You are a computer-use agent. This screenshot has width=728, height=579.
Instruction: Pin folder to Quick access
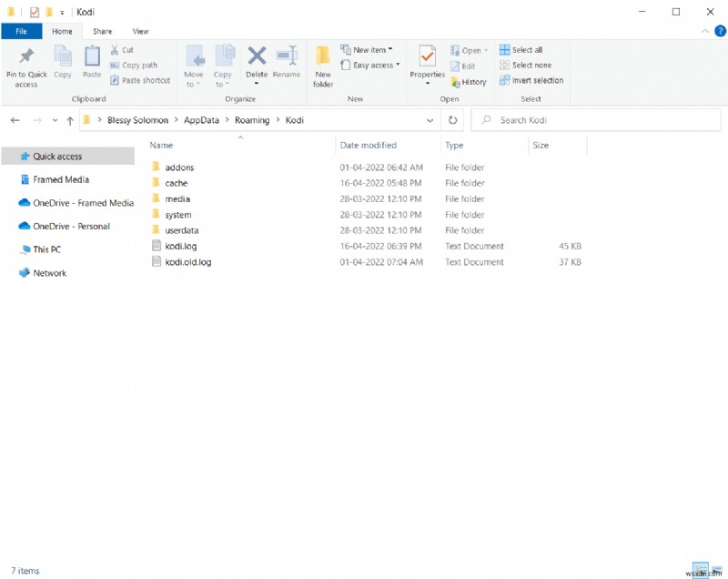pos(26,66)
